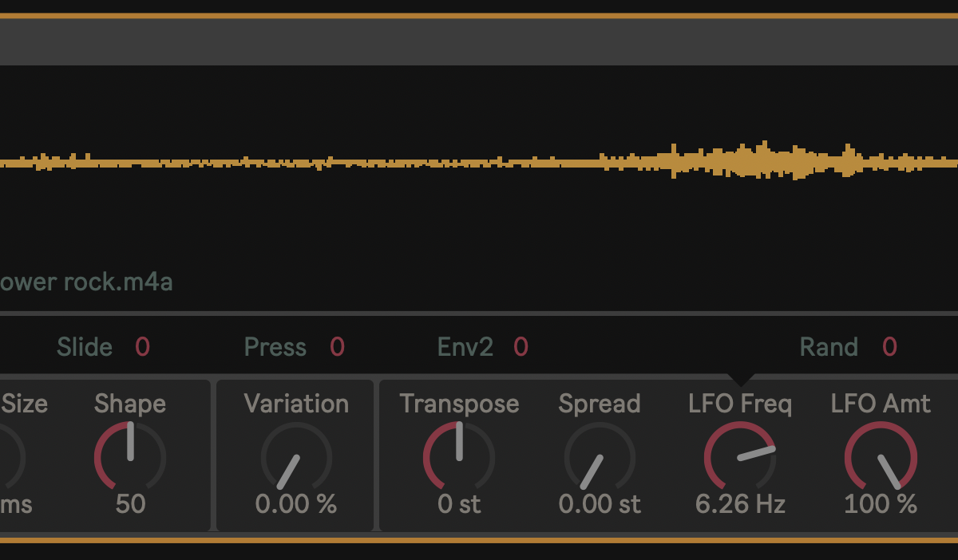Screen dimensions: 958x560
Task: Click the Spread knob
Action: point(600,457)
